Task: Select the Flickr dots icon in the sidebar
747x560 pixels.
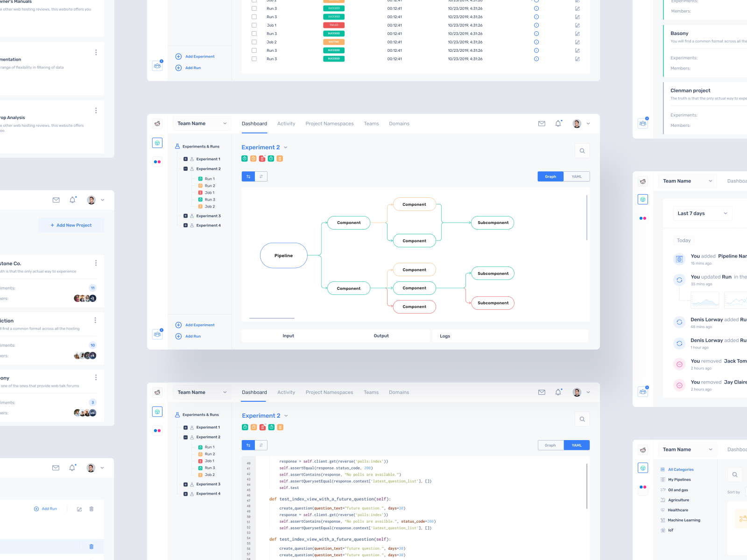Action: pyautogui.click(x=157, y=161)
